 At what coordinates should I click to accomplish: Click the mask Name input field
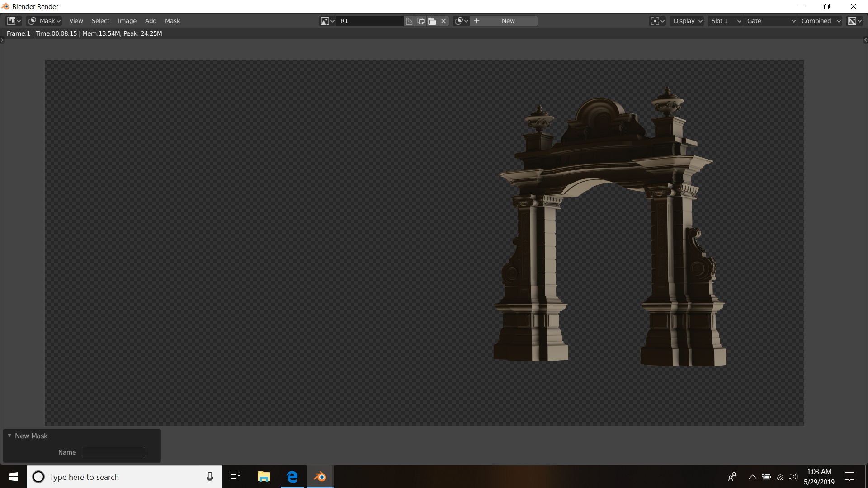point(113,452)
